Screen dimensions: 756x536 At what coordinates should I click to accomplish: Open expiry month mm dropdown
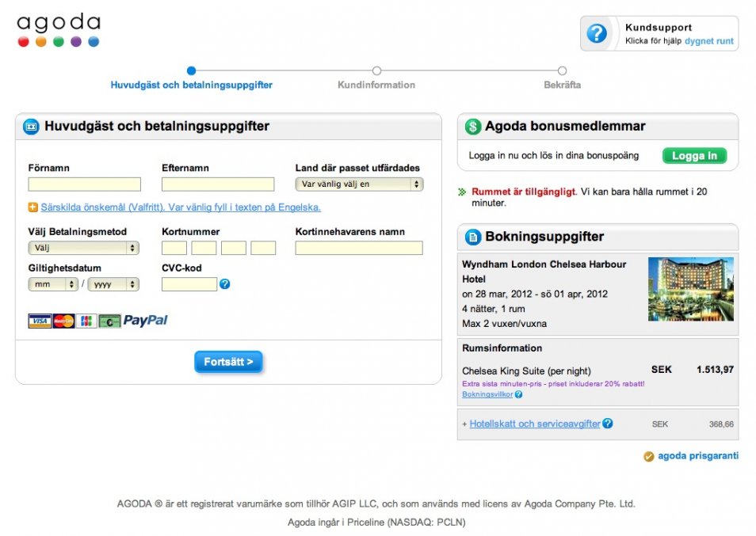[53, 284]
